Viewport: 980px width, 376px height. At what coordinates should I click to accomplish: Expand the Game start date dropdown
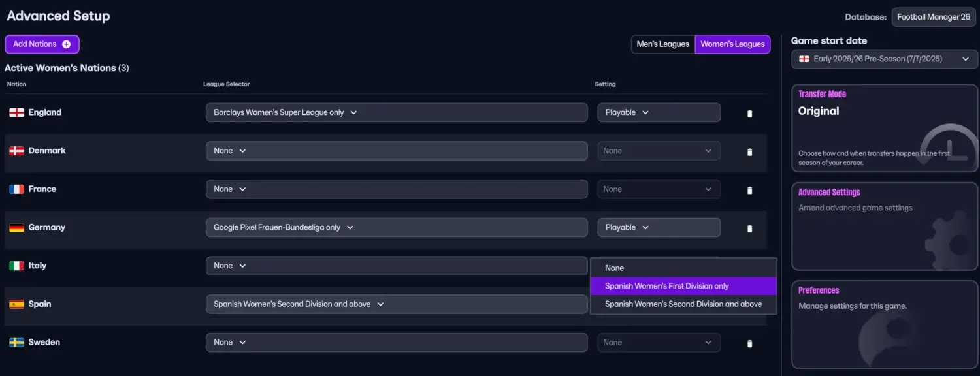coord(885,59)
